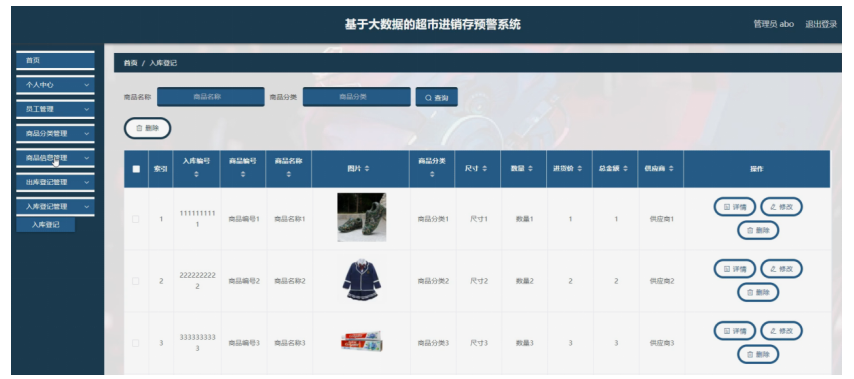Click 删除 for 商品名称2 row
This screenshot has width=854, height=379.
758,292
